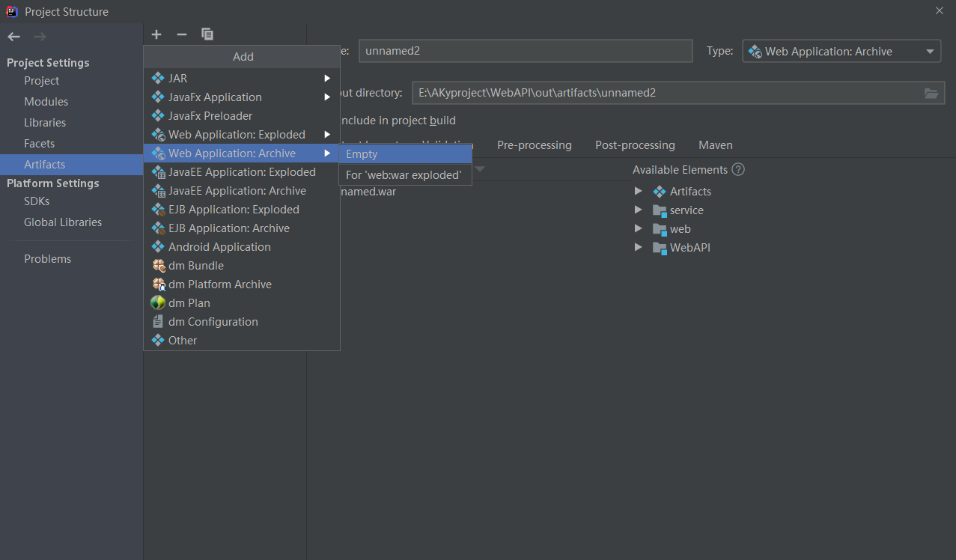Expand the WebAPI module node

click(x=639, y=248)
